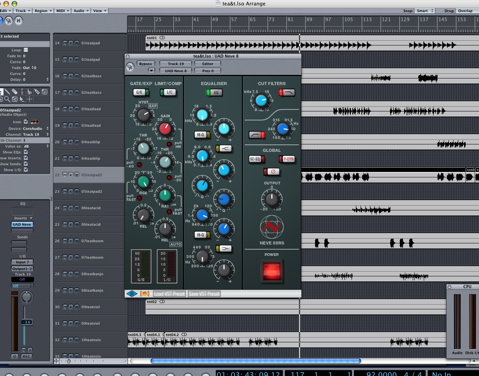This screenshot has width=479, height=376.
Task: Toggle low band shelf/bell switch
Action: click(224, 249)
